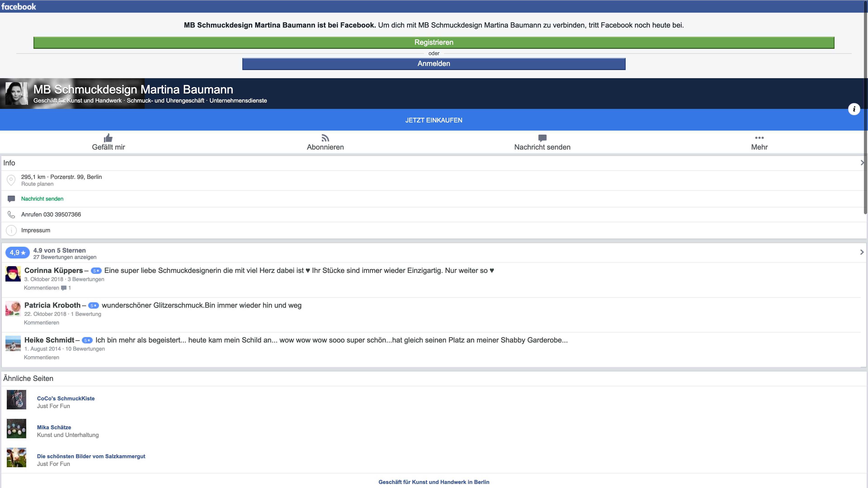This screenshot has width=868, height=488.
Task: Open Patricia Kroboth profile name
Action: (52, 305)
